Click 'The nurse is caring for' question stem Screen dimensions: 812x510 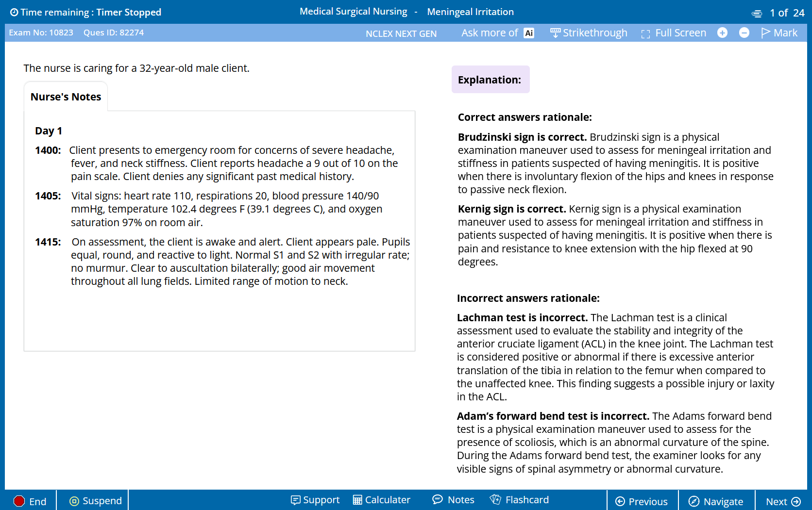pos(136,68)
